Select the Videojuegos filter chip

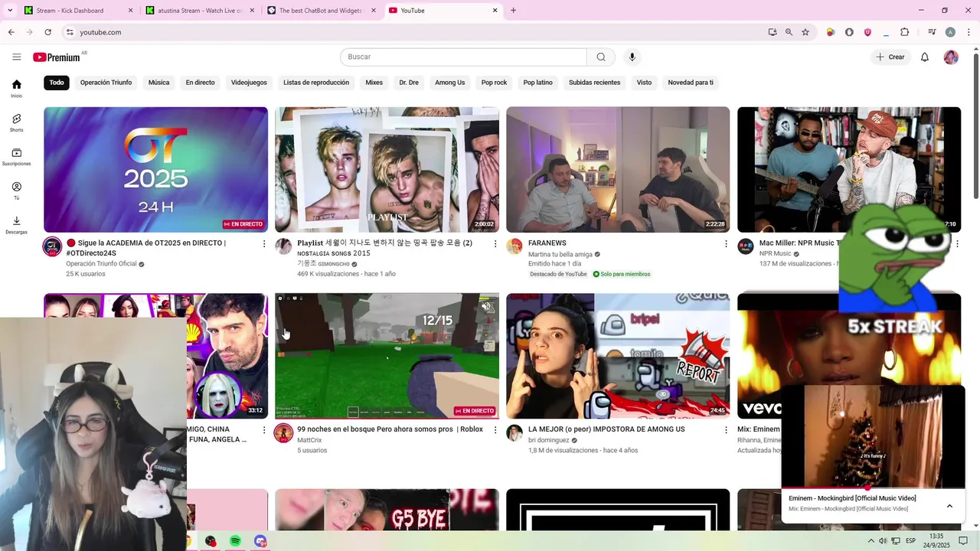pos(249,83)
